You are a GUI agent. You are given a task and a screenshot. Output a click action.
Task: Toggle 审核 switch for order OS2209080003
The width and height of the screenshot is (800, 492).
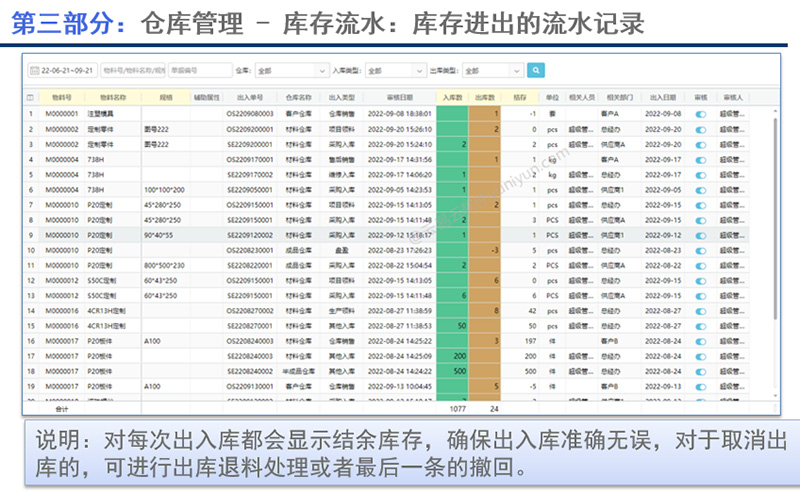(701, 114)
